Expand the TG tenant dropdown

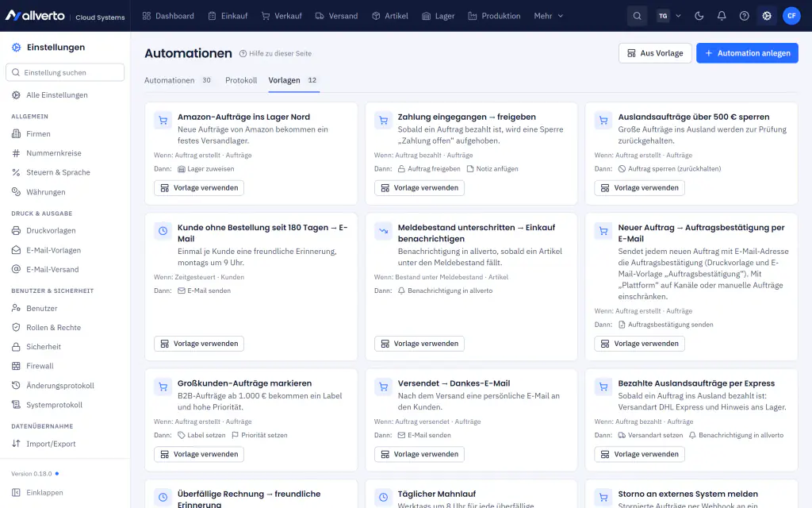[669, 16]
